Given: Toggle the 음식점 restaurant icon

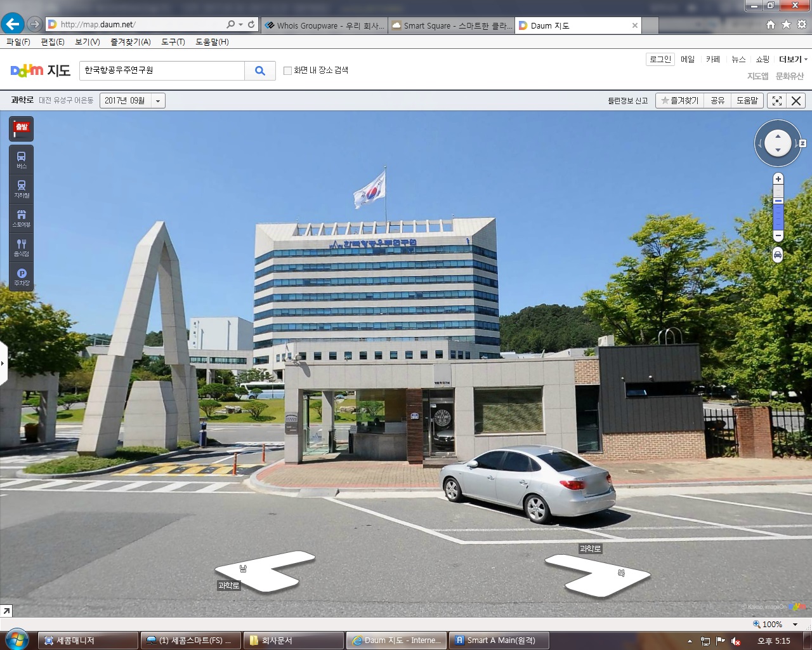Looking at the screenshot, I should coord(22,248).
